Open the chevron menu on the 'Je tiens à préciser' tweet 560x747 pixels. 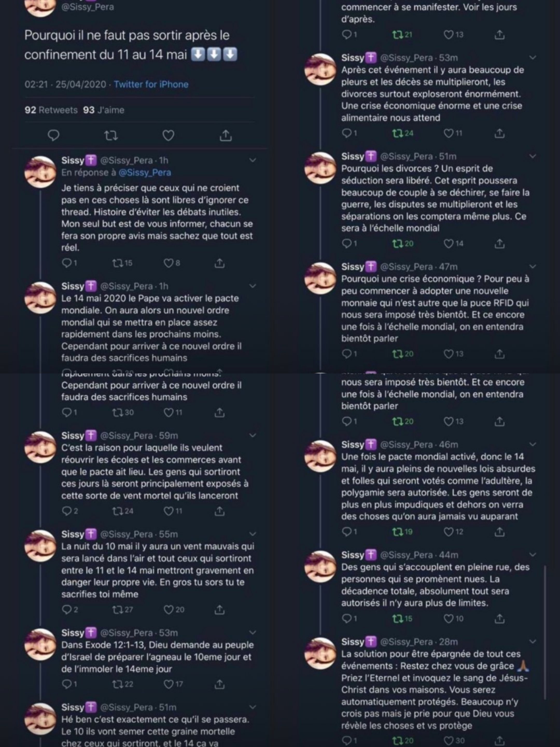253,160
